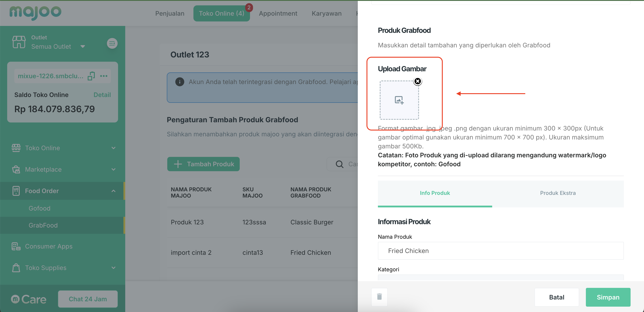Select Gofood in the sidebar
Image resolution: width=644 pixels, height=312 pixels.
coord(40,208)
